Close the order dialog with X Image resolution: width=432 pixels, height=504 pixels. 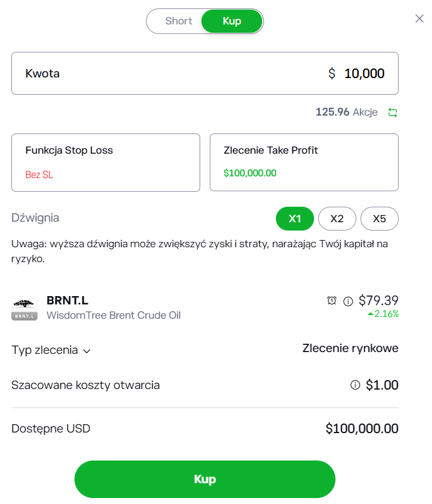(419, 19)
